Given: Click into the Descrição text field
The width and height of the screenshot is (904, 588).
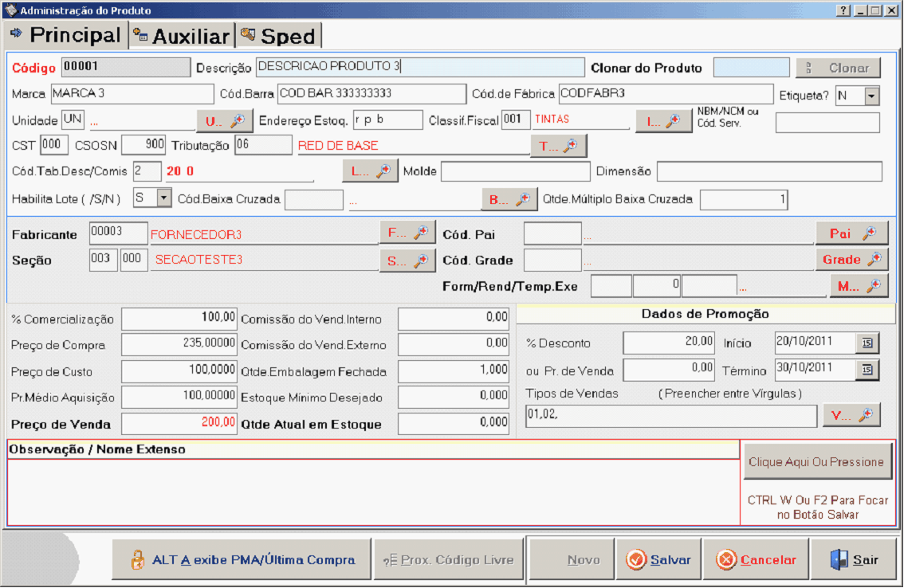Looking at the screenshot, I should point(420,68).
